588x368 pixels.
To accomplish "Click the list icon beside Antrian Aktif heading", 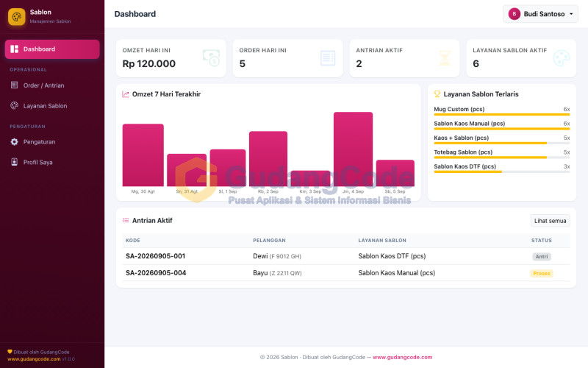I will [126, 220].
